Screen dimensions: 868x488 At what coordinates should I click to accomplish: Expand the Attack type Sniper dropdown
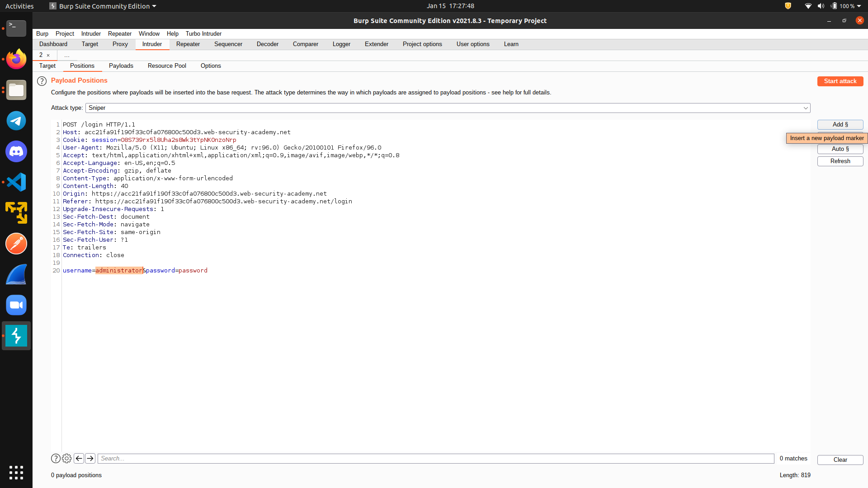pos(448,108)
